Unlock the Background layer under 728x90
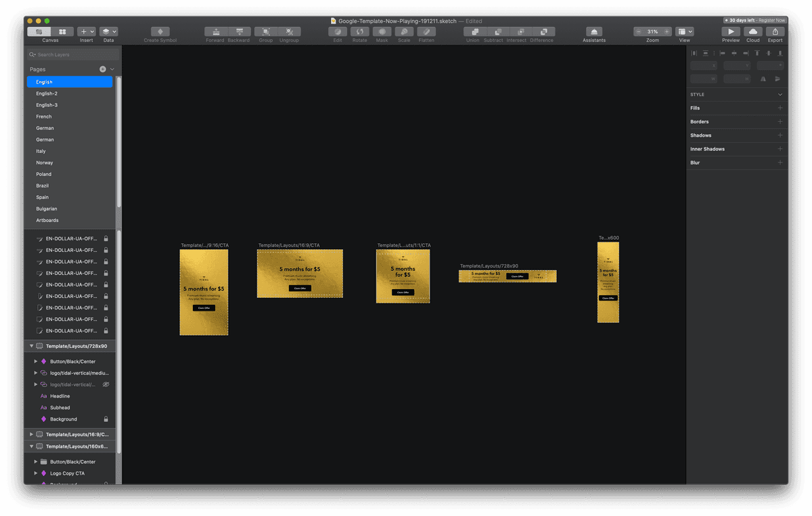The width and height of the screenshot is (812, 516). [106, 419]
